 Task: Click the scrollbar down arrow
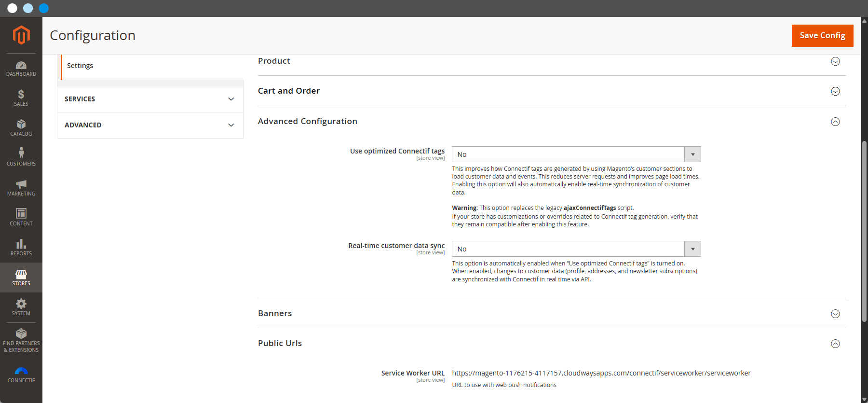(x=864, y=399)
